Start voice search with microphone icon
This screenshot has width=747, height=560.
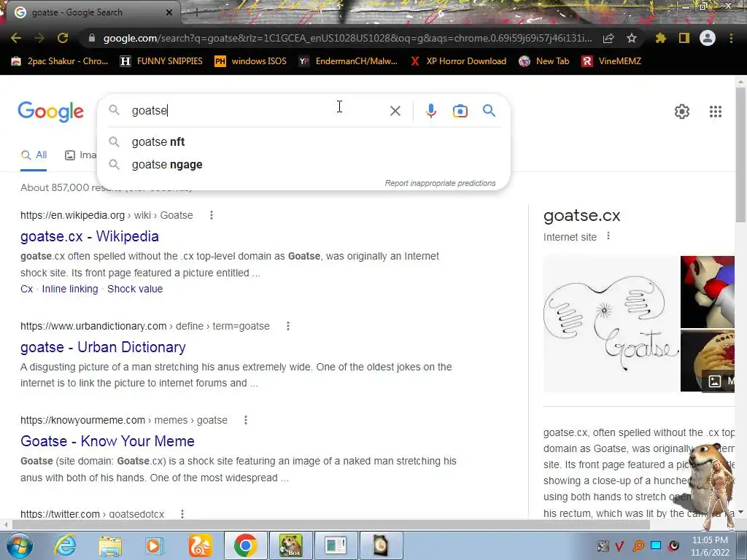[x=430, y=111]
